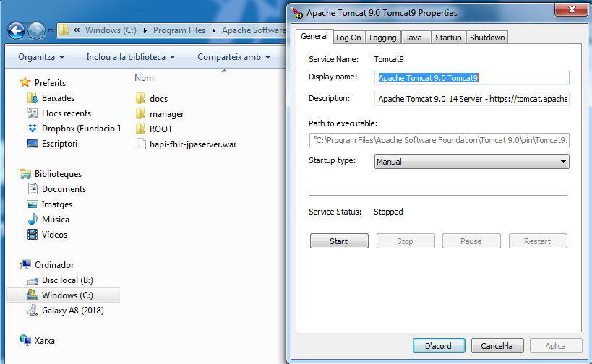This screenshot has width=592, height=364.
Task: Select the hapi-fhir-jpaserver.war file icon
Action: (141, 144)
